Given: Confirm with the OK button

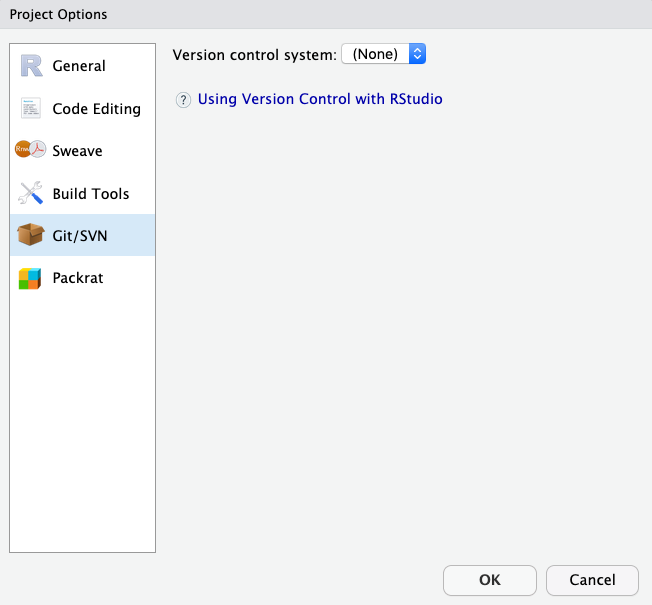Looking at the screenshot, I should [490, 580].
